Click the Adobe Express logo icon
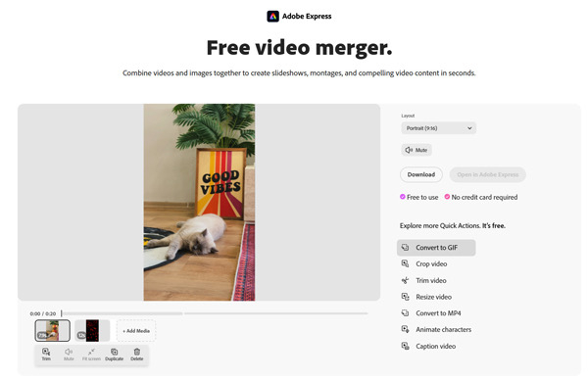Image resolution: width=588 pixels, height=380 pixels. pos(272,16)
